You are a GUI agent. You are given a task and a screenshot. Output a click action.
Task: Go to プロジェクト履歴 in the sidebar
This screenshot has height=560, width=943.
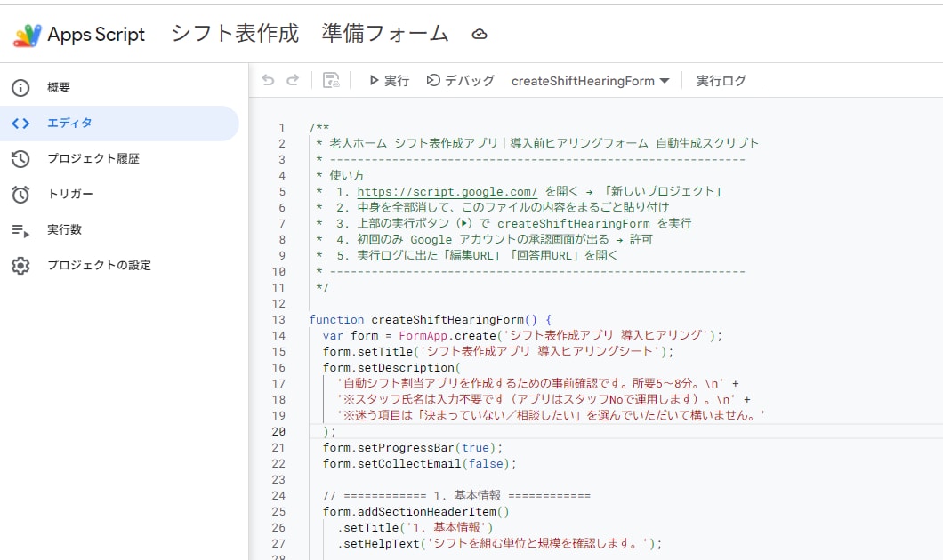[93, 158]
